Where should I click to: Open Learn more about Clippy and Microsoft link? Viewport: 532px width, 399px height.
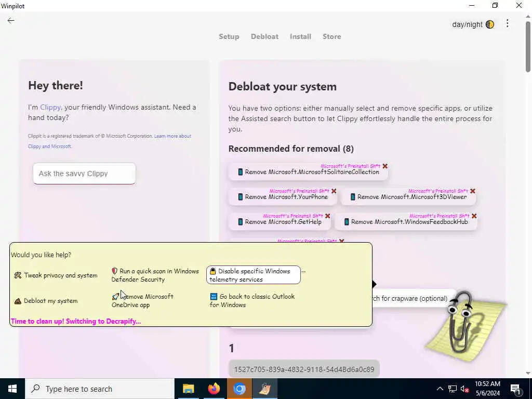[x=109, y=141]
